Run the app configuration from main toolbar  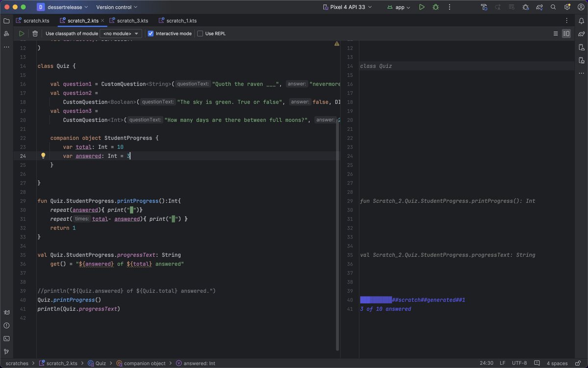(422, 7)
